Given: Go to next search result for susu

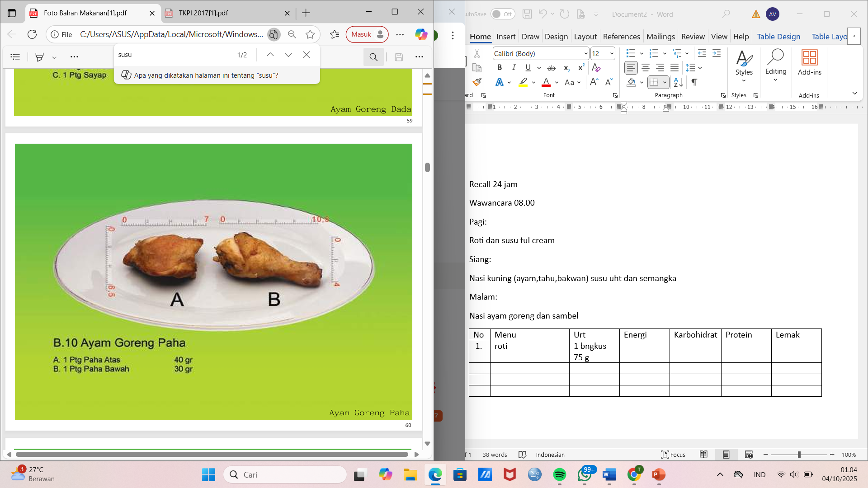Looking at the screenshot, I should tap(288, 55).
